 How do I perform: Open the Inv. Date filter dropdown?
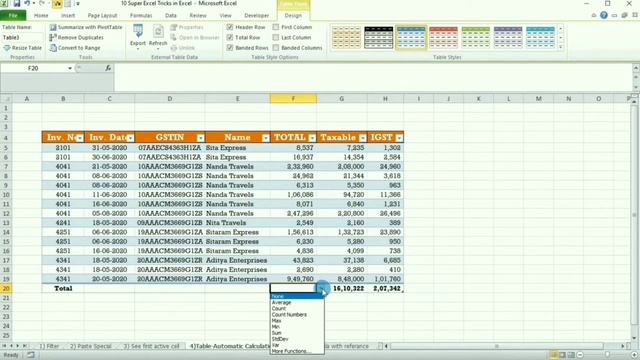[x=130, y=138]
